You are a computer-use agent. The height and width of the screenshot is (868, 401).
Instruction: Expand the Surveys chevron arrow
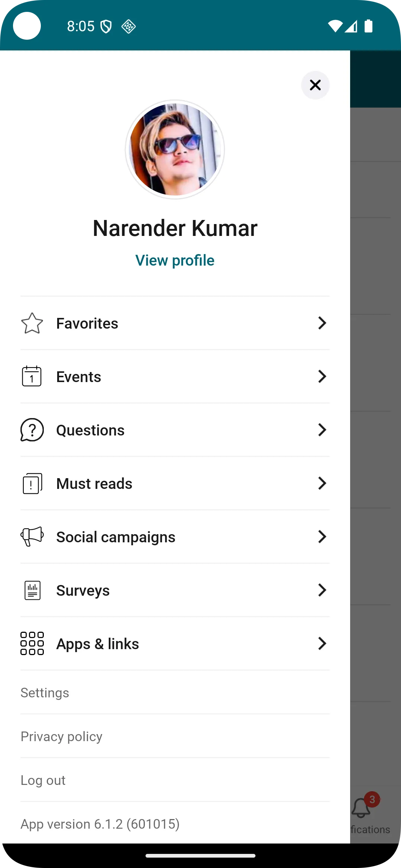[x=322, y=590]
